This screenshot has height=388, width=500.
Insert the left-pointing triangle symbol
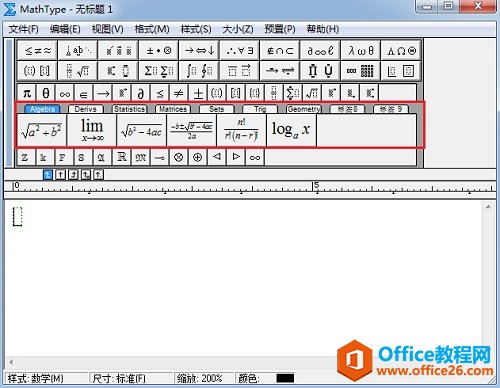coord(217,157)
